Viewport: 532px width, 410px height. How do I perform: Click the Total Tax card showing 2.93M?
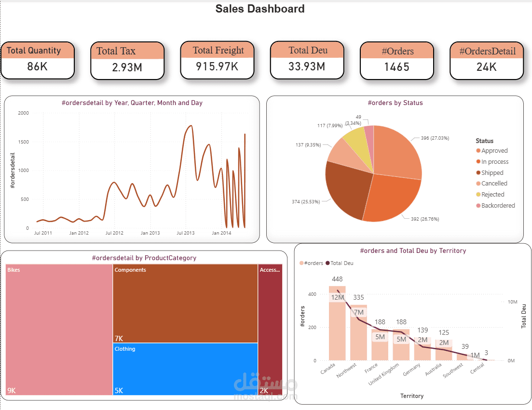click(x=127, y=60)
